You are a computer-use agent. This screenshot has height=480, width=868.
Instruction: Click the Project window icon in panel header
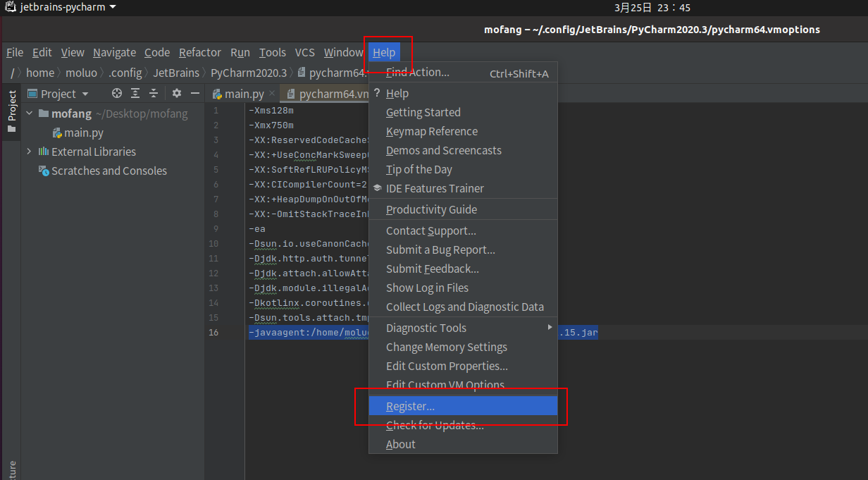pos(32,94)
